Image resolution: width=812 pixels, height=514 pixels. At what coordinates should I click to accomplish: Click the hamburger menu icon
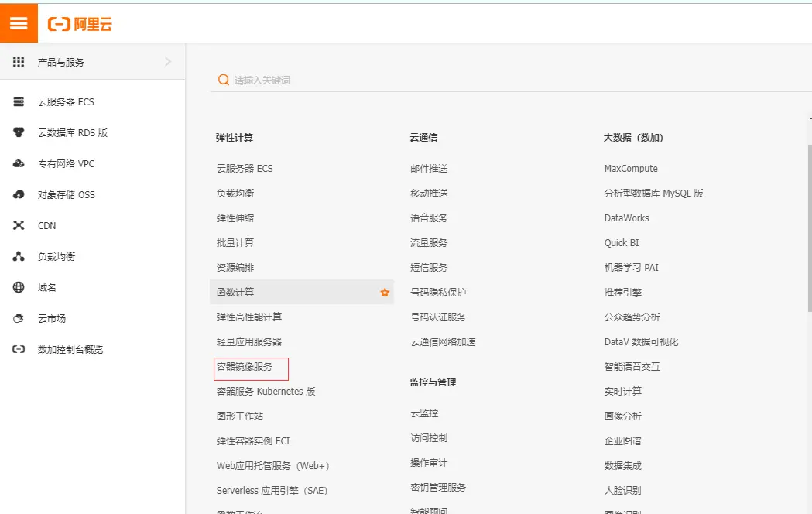[19, 22]
